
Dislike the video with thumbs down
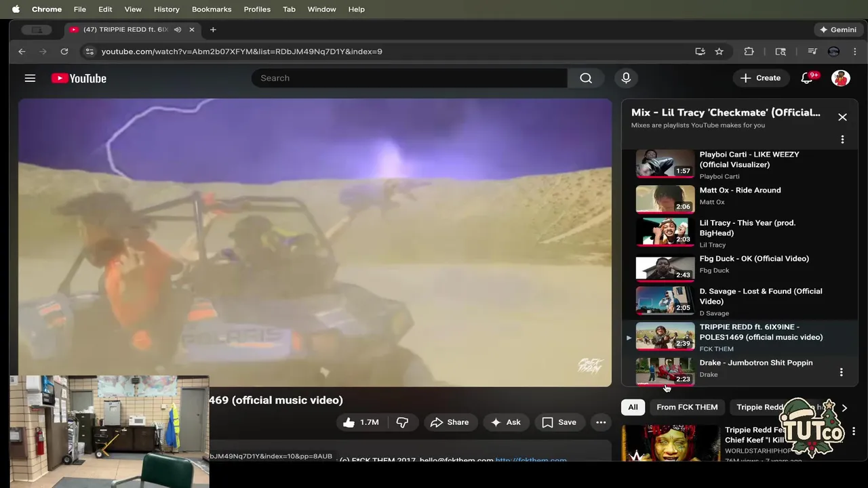click(402, 422)
